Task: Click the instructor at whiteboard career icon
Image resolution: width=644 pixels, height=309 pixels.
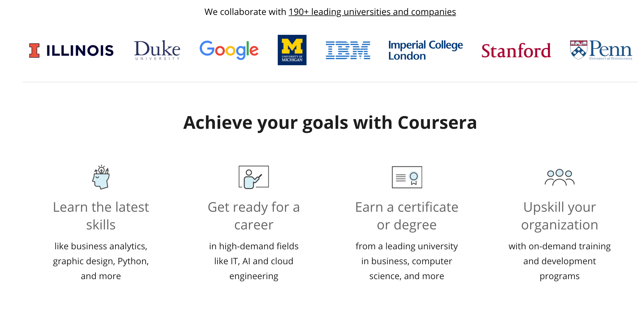Action: tap(254, 177)
